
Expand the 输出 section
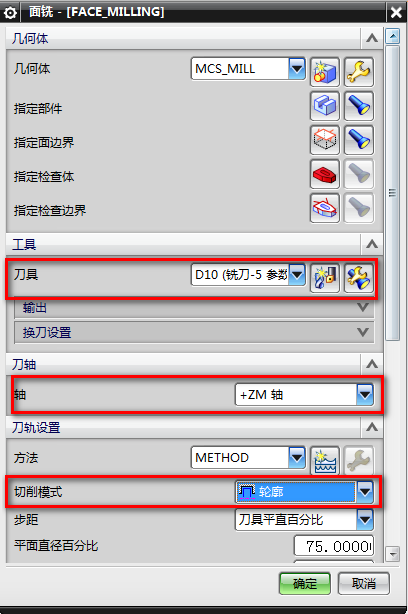click(x=195, y=308)
